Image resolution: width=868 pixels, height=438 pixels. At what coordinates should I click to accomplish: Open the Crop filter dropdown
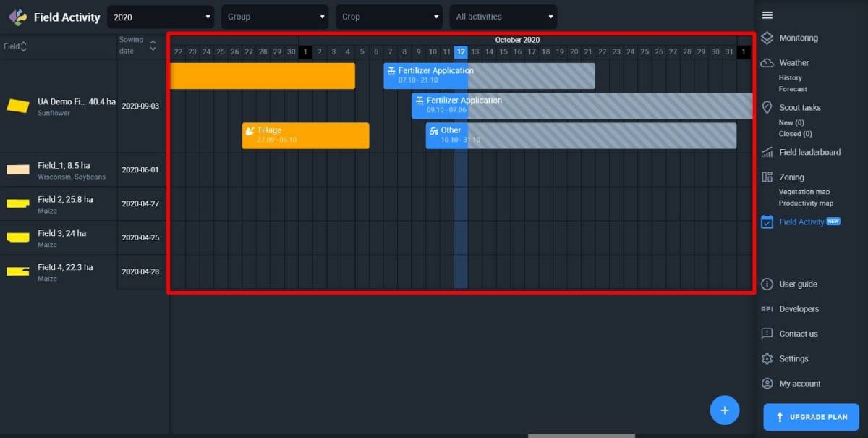[388, 16]
